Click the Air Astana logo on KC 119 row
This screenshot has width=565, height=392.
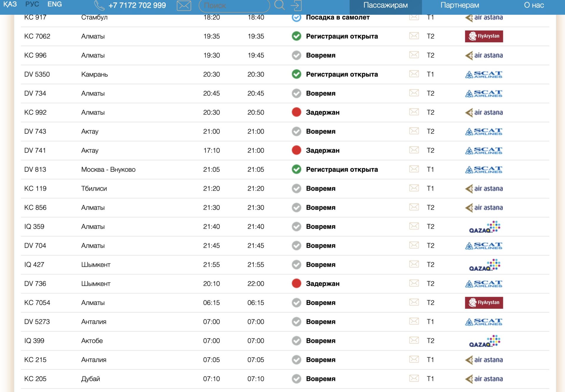click(484, 189)
